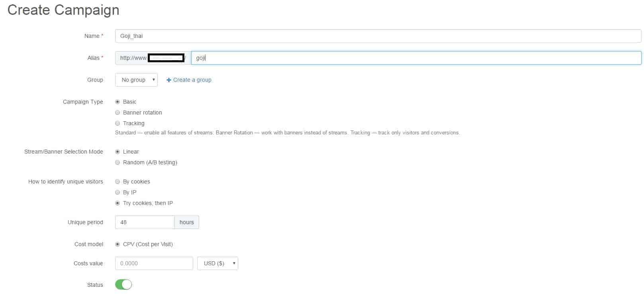Select Try cookies, then IP option
The height and width of the screenshot is (294, 644).
pyautogui.click(x=117, y=203)
